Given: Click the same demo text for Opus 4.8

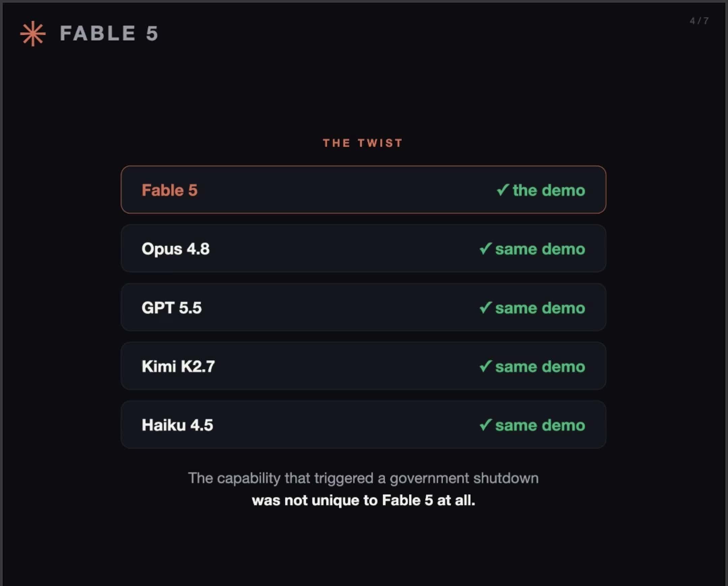Looking at the screenshot, I should [540, 249].
